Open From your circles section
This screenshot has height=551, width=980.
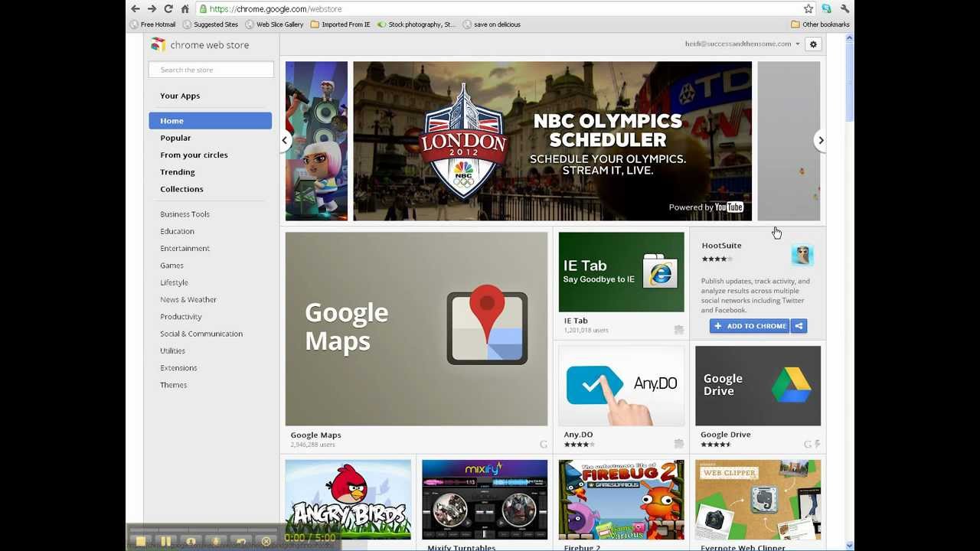pos(194,155)
